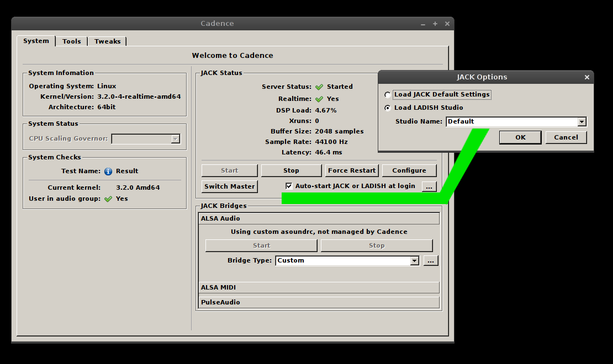Viewport: 613px width, 364px height.
Task: Collapse the ALSA Audio bridge section
Action: pyautogui.click(x=319, y=218)
